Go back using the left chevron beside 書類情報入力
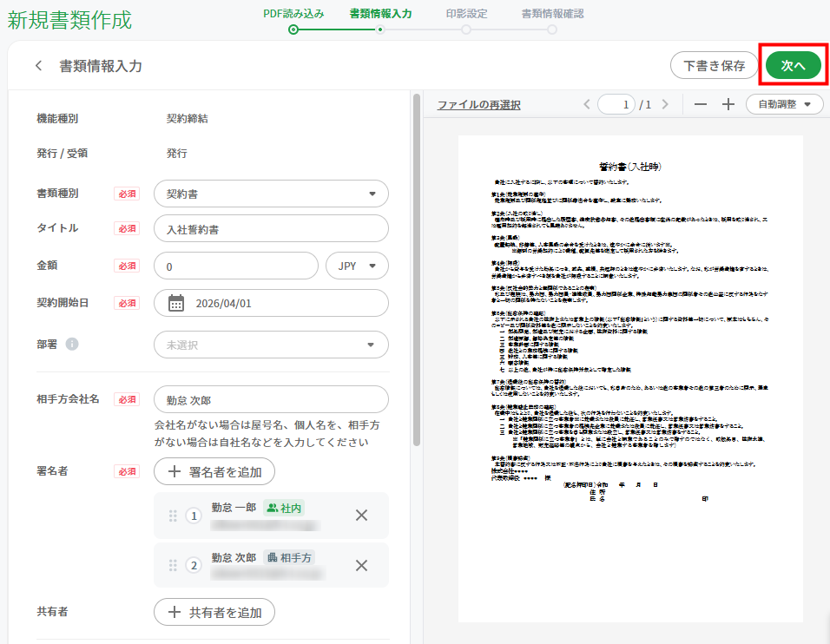 click(x=39, y=66)
